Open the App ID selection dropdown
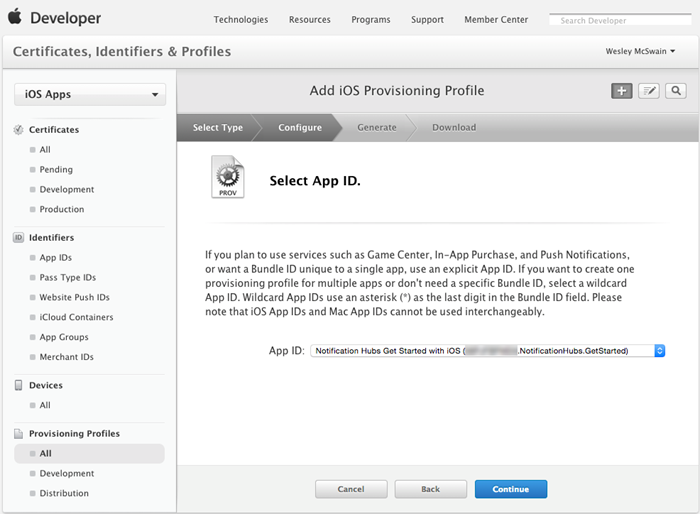The image size is (700, 514). click(x=488, y=351)
